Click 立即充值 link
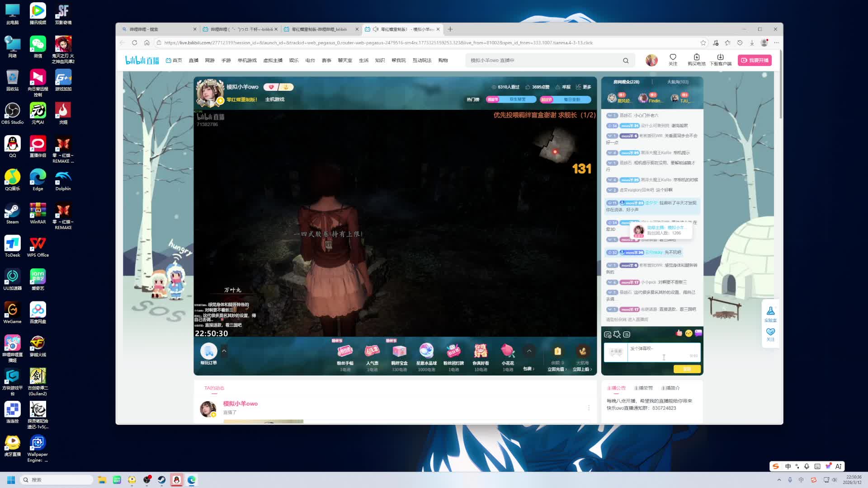The width and height of the screenshot is (868, 488). pyautogui.click(x=557, y=369)
